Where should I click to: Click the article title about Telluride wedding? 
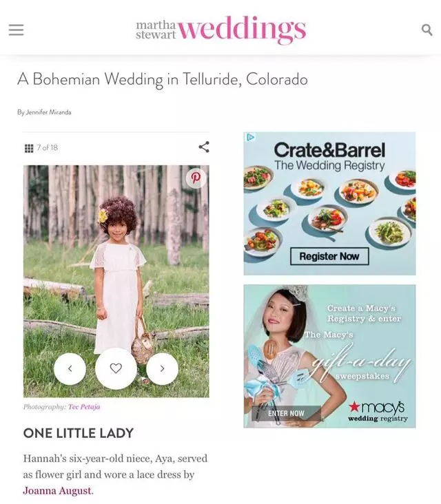coord(163,79)
